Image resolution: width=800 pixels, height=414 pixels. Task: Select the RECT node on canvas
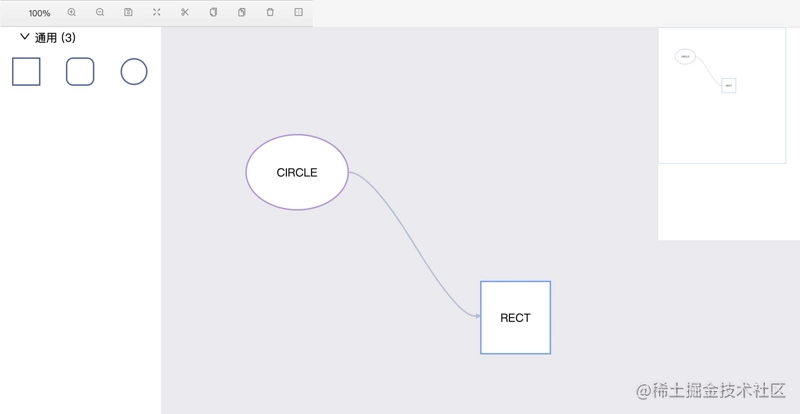[x=515, y=318]
